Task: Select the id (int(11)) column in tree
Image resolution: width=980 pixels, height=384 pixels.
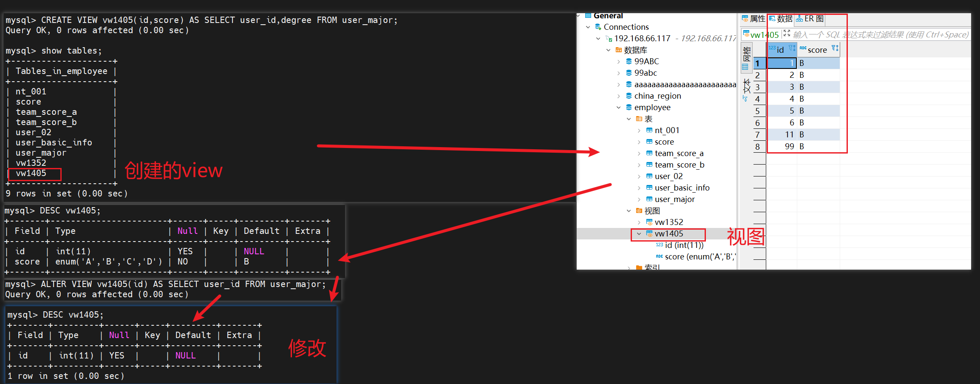Action: coord(684,245)
